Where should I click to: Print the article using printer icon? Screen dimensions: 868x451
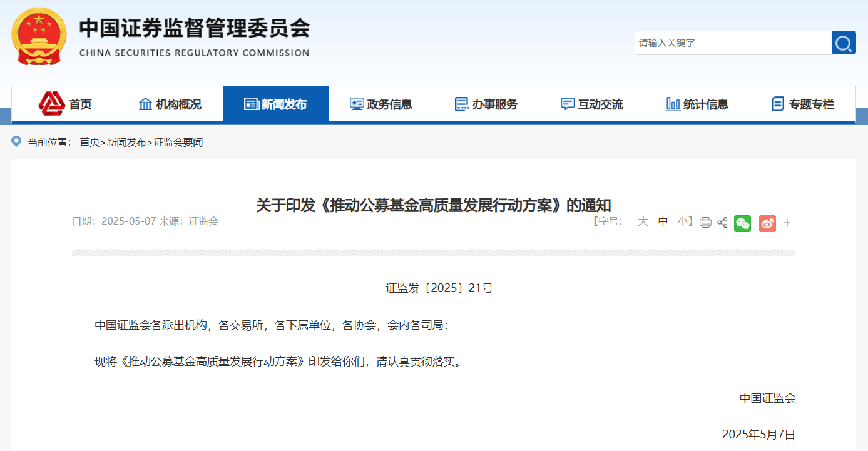705,222
